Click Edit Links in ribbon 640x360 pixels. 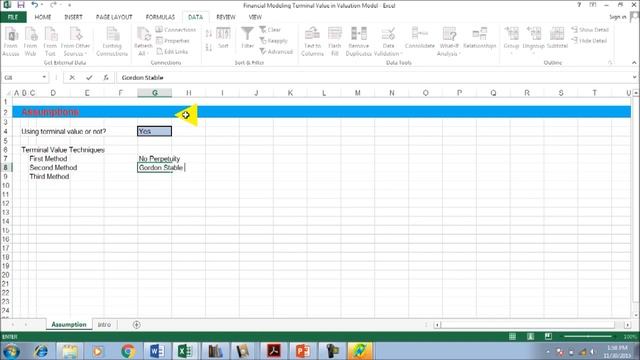coord(172,51)
